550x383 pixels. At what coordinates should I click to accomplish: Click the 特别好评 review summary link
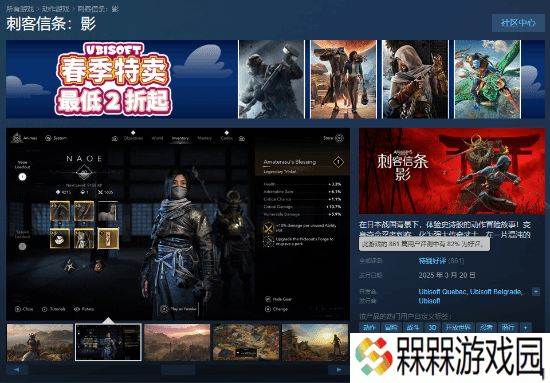coord(432,261)
